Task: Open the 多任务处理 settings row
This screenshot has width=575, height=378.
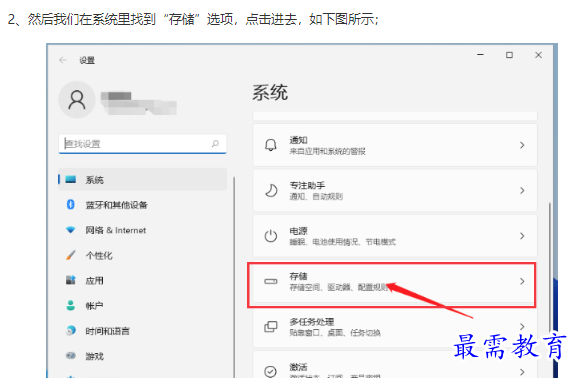Action: [395, 327]
